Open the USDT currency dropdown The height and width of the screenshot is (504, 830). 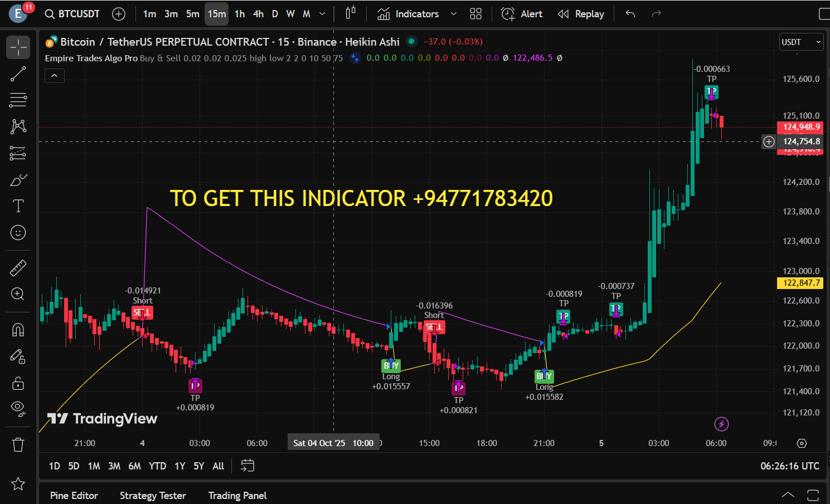click(802, 42)
